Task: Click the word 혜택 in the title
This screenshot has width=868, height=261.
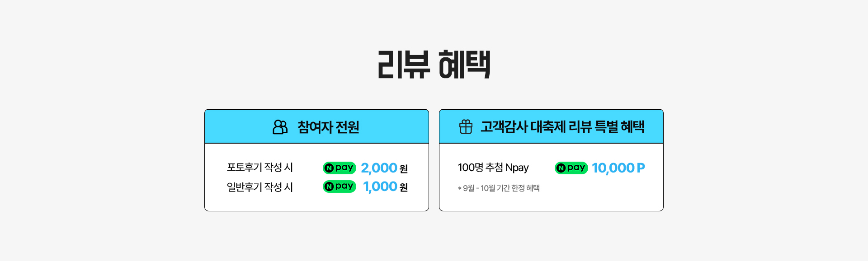Action: (465, 65)
